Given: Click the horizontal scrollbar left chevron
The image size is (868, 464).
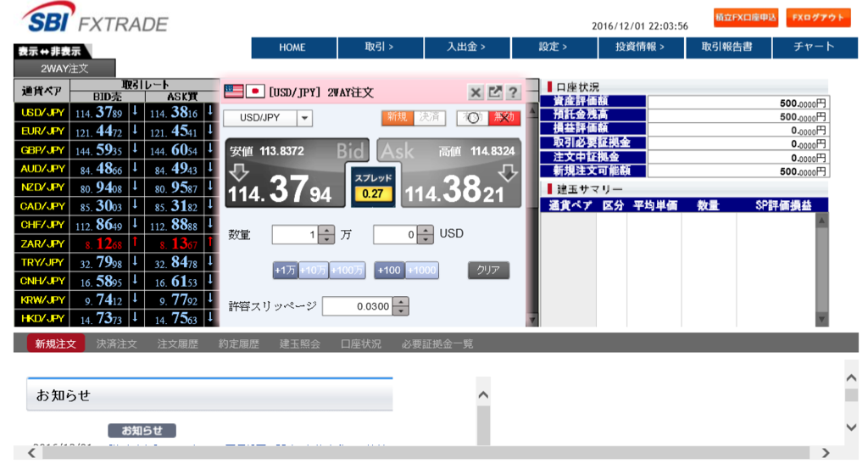Looking at the screenshot, I should (x=31, y=453).
